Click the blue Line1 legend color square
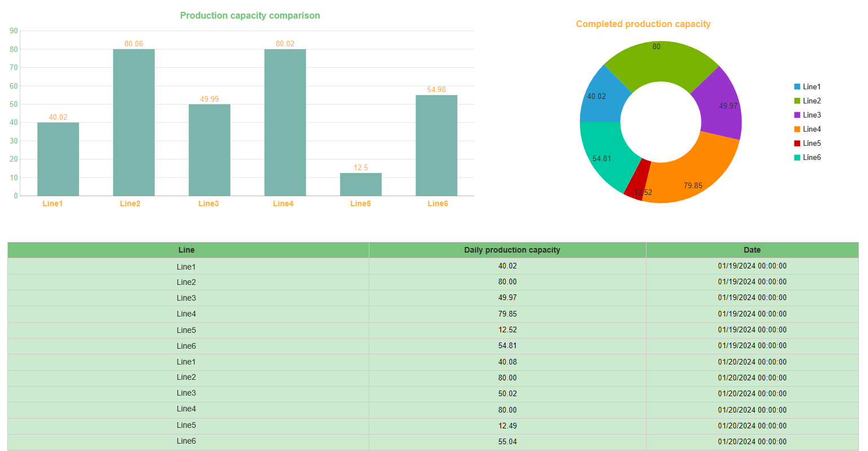 (x=797, y=87)
